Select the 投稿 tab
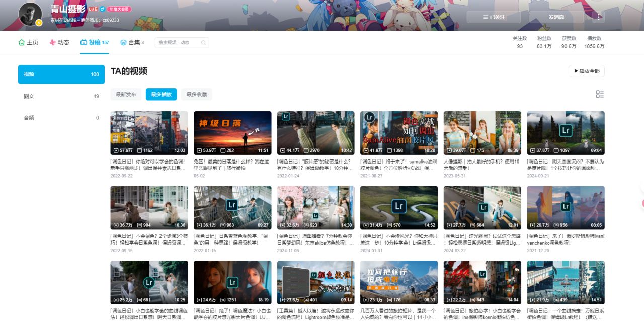This screenshot has width=644, height=321. pos(95,43)
